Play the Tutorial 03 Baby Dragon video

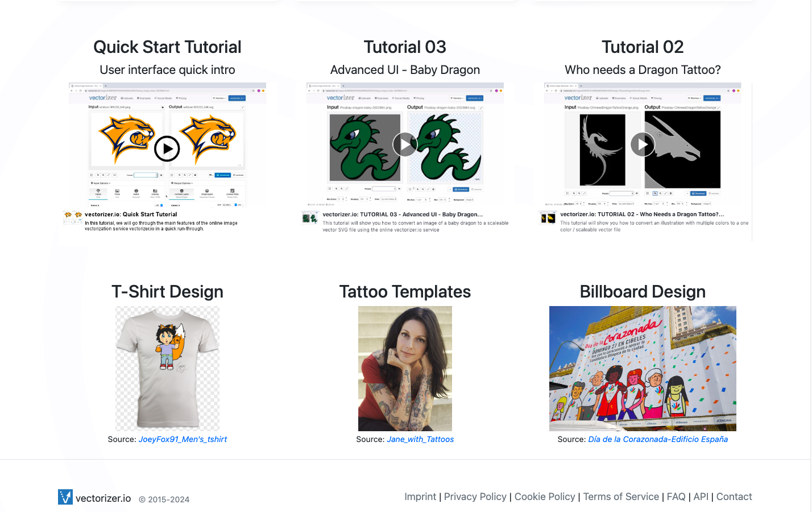pos(405,144)
